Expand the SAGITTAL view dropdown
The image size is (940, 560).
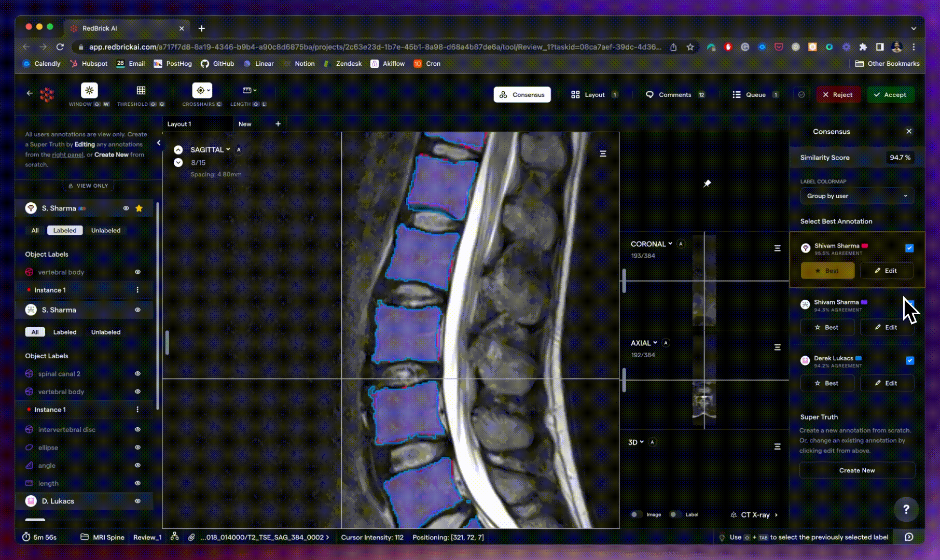pos(210,150)
